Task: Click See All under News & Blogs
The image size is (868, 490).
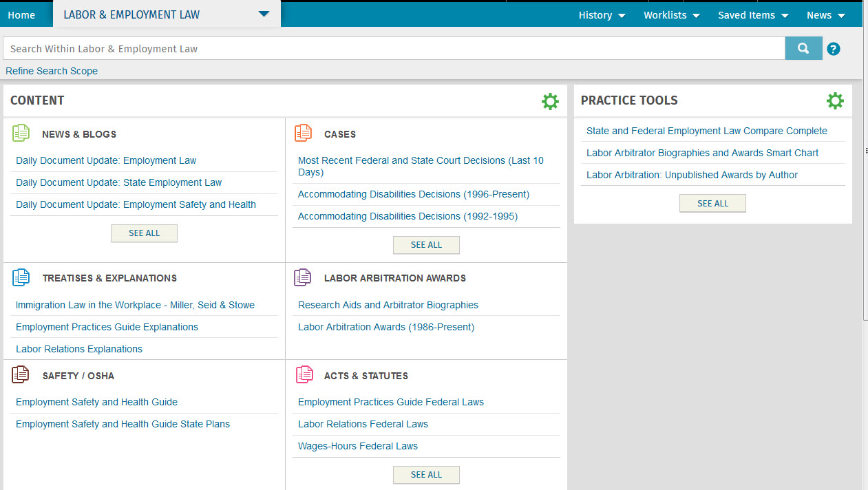Action: (144, 233)
